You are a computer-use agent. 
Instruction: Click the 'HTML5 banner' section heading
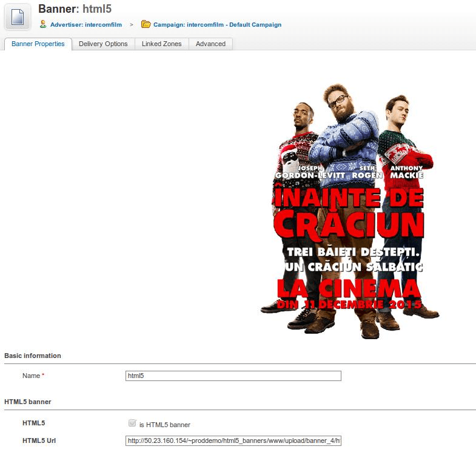(x=28, y=402)
